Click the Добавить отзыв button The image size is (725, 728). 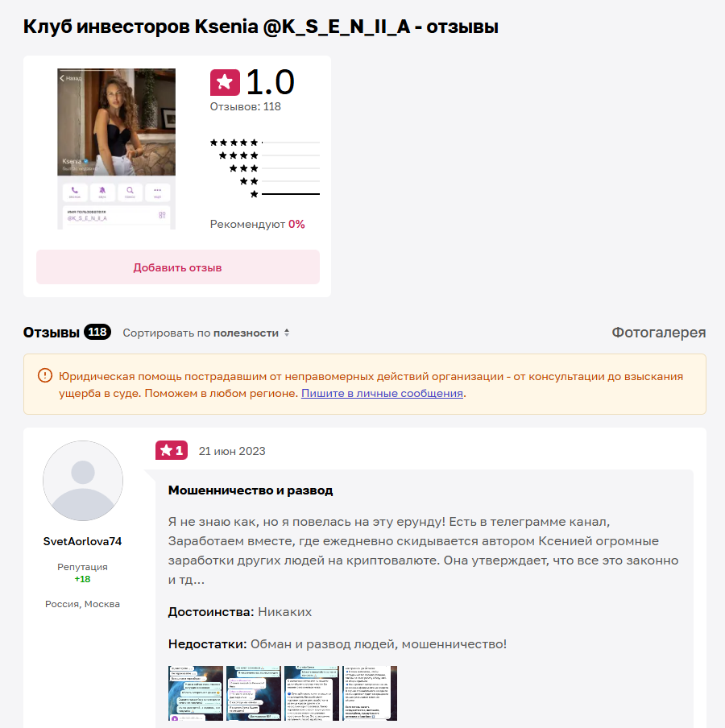point(178,267)
